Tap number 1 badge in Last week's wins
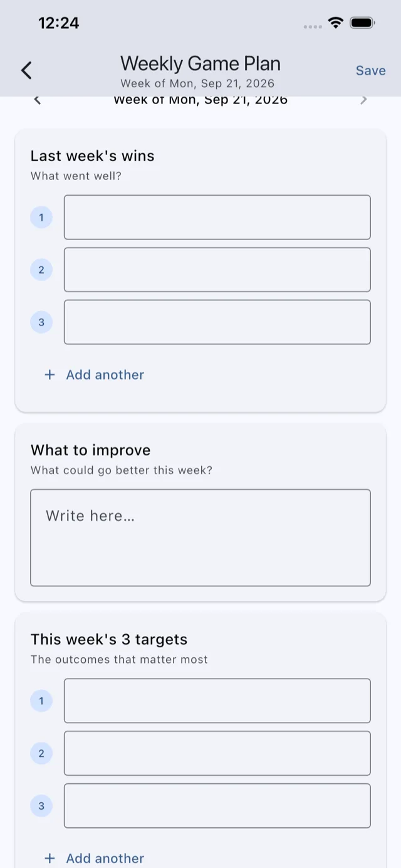Screen dimensions: 401x868 41,218
